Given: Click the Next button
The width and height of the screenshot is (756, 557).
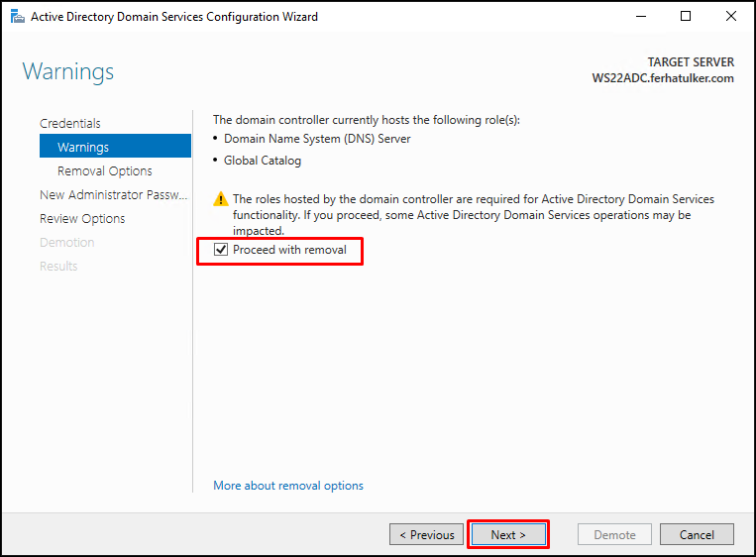Looking at the screenshot, I should pyautogui.click(x=508, y=534).
